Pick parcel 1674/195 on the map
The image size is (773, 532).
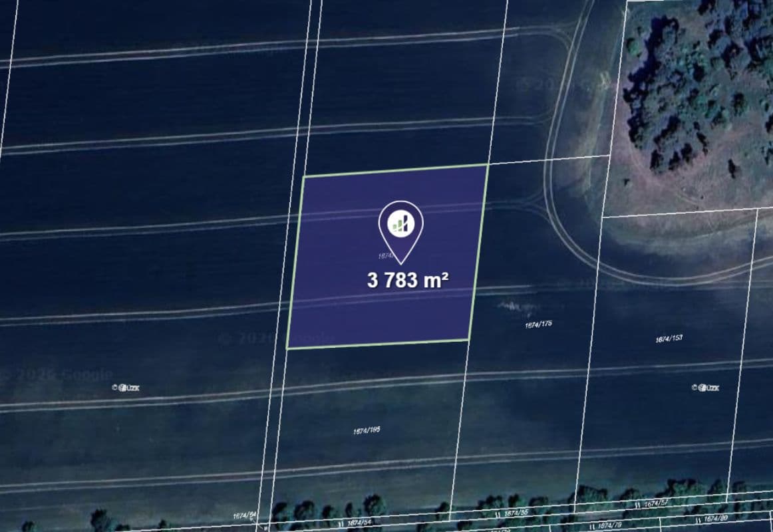[367, 431]
